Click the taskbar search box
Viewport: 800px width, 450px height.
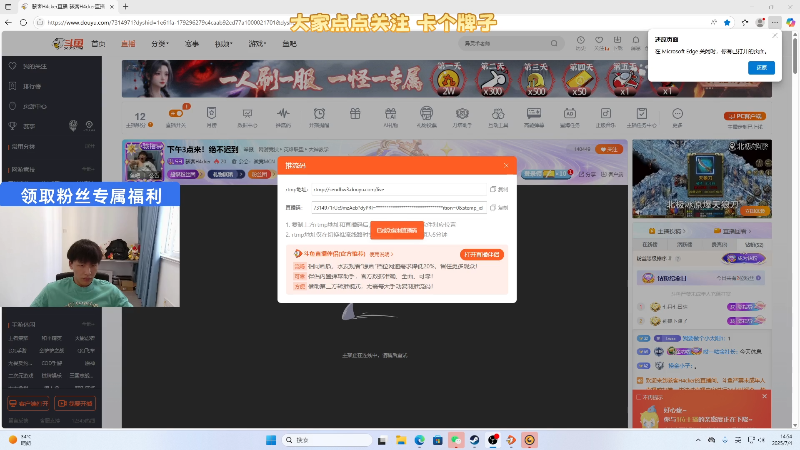pyautogui.click(x=327, y=440)
